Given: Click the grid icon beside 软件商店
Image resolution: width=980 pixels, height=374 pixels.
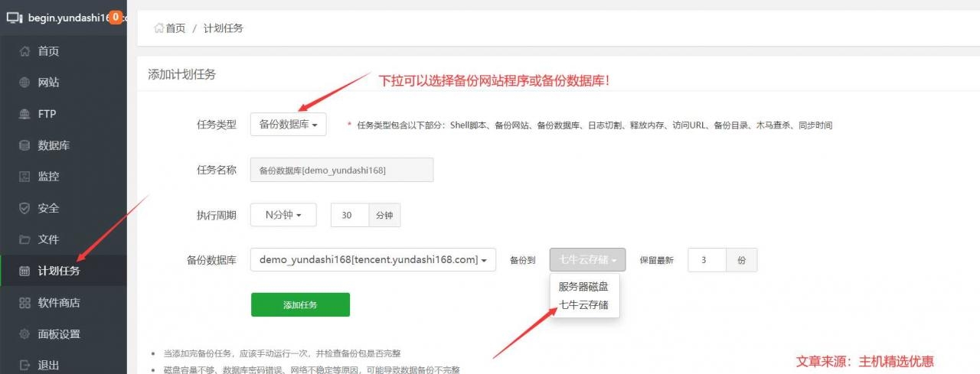Looking at the screenshot, I should [x=24, y=303].
